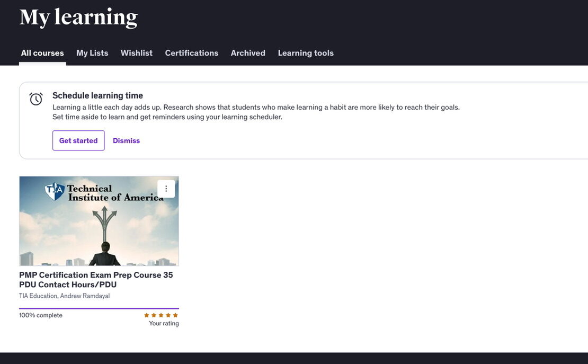The image size is (588, 364).
Task: Dismiss the schedule learning time banner
Action: point(127,140)
